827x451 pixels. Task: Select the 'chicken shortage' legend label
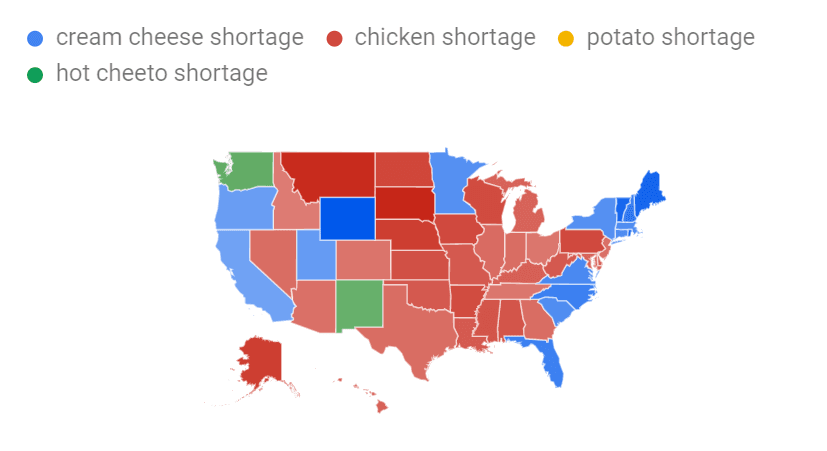[445, 37]
